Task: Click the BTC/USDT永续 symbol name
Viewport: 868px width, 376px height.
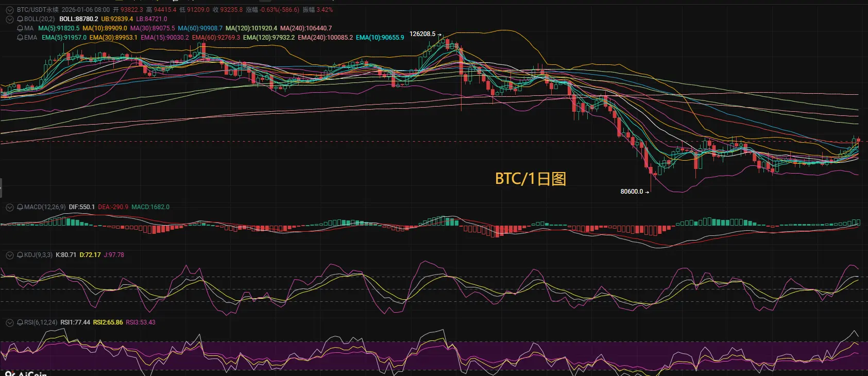Action: [38, 10]
